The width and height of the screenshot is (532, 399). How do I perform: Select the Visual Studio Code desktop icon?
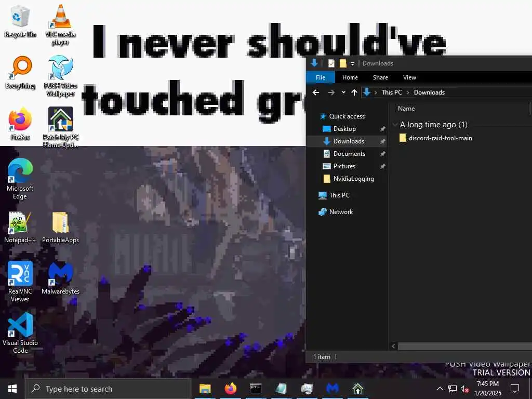click(20, 333)
